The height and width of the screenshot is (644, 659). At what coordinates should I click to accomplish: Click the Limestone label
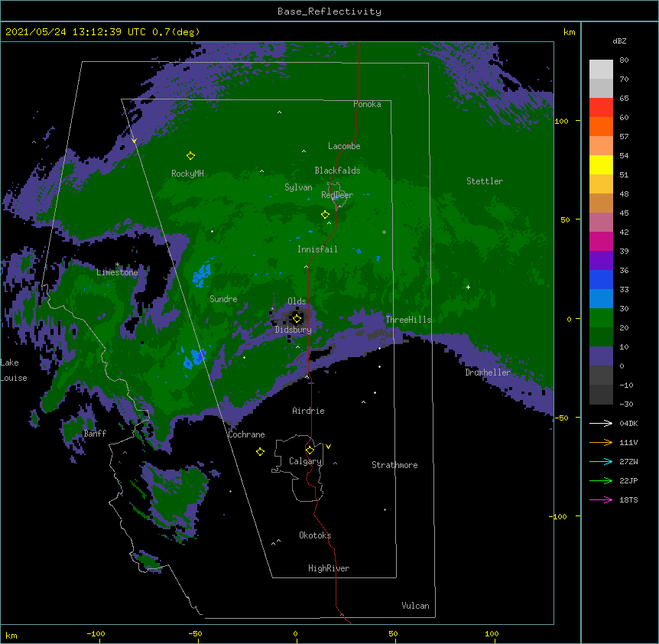pos(117,272)
